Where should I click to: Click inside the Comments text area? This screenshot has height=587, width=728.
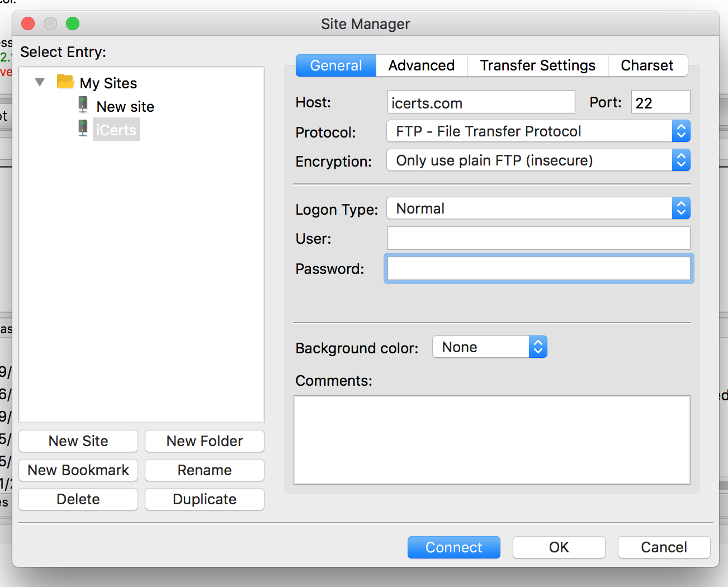click(x=492, y=440)
